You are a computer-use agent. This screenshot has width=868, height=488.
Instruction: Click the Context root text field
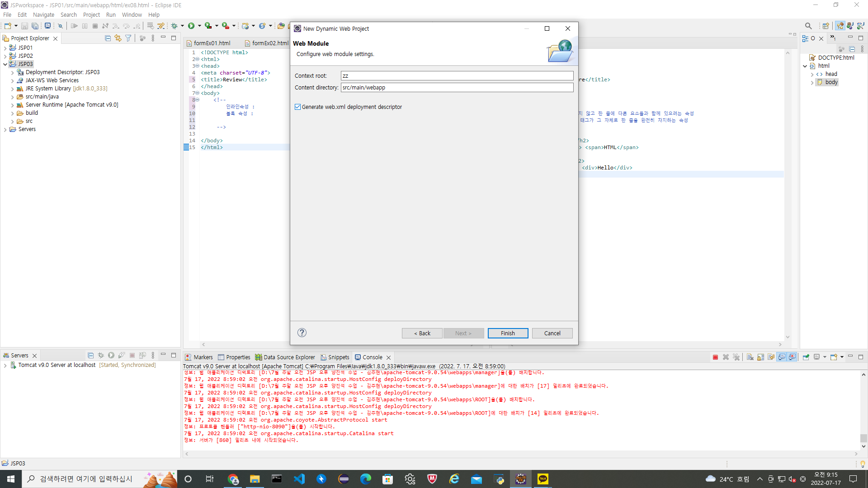coord(457,76)
